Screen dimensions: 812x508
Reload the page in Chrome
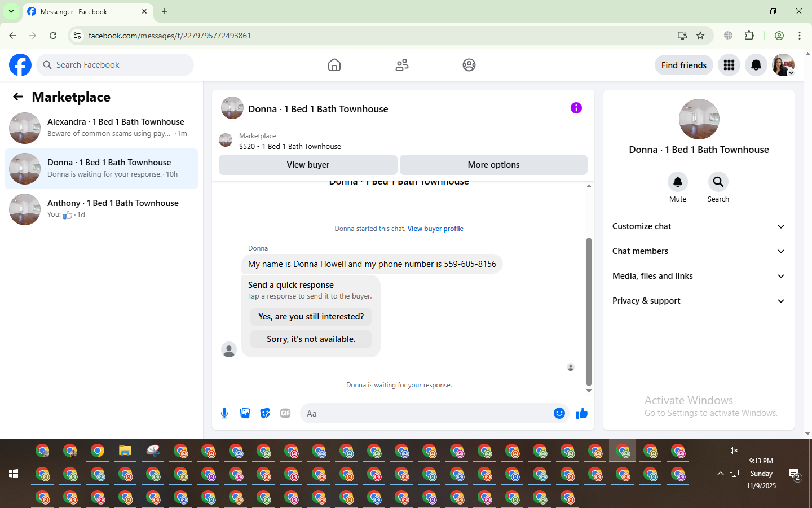click(x=53, y=36)
